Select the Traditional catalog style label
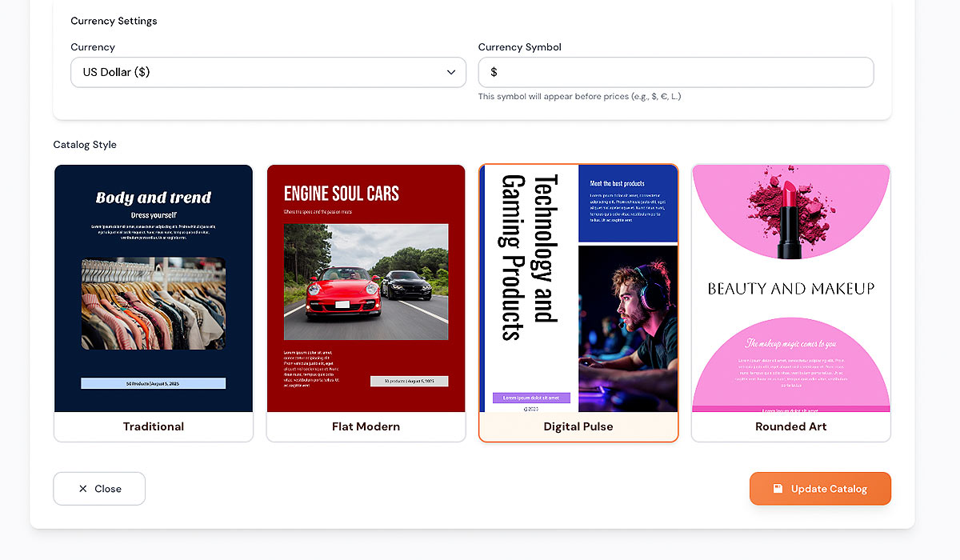 pyautogui.click(x=154, y=426)
